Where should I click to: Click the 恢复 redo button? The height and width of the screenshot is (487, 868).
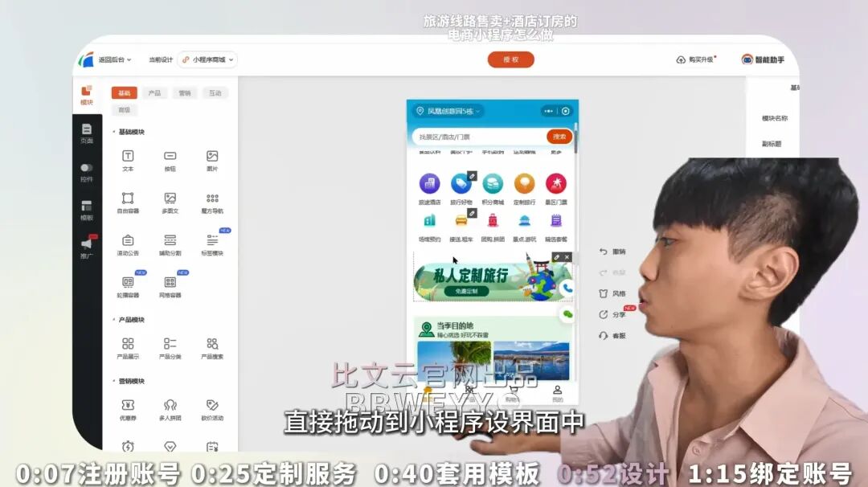[612, 272]
